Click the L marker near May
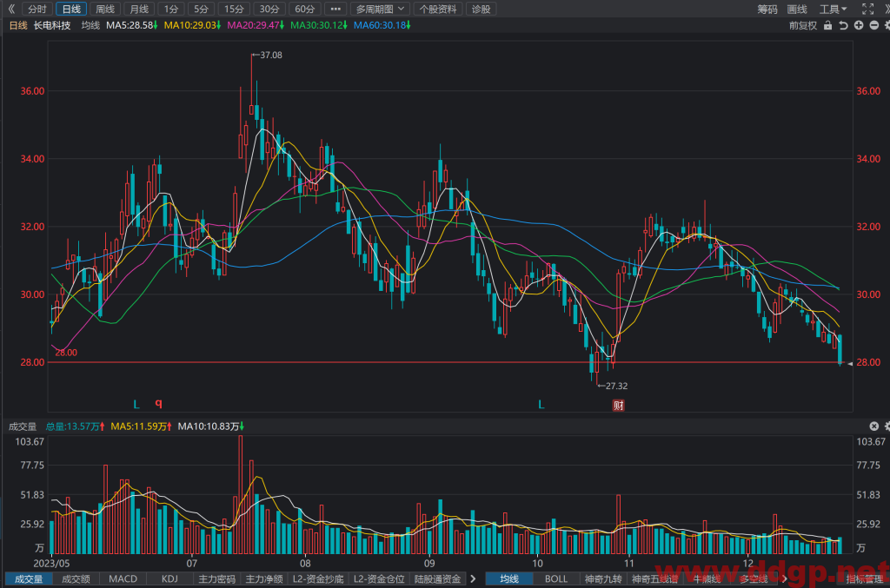 point(136,404)
